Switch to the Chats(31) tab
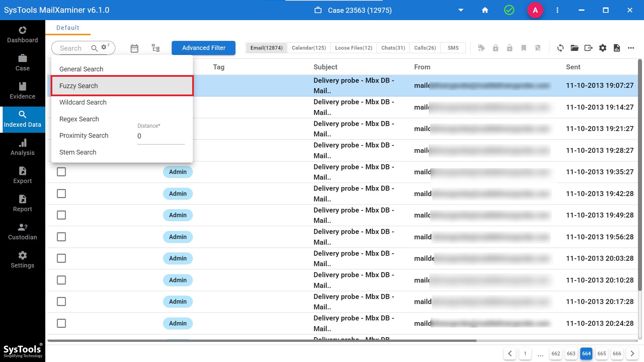This screenshot has width=644, height=362. pos(393,48)
